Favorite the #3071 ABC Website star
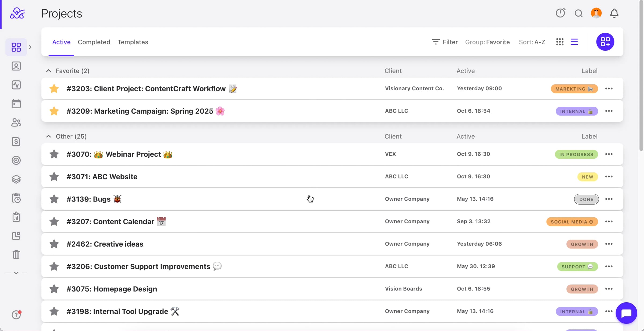The width and height of the screenshot is (644, 331). tap(54, 177)
